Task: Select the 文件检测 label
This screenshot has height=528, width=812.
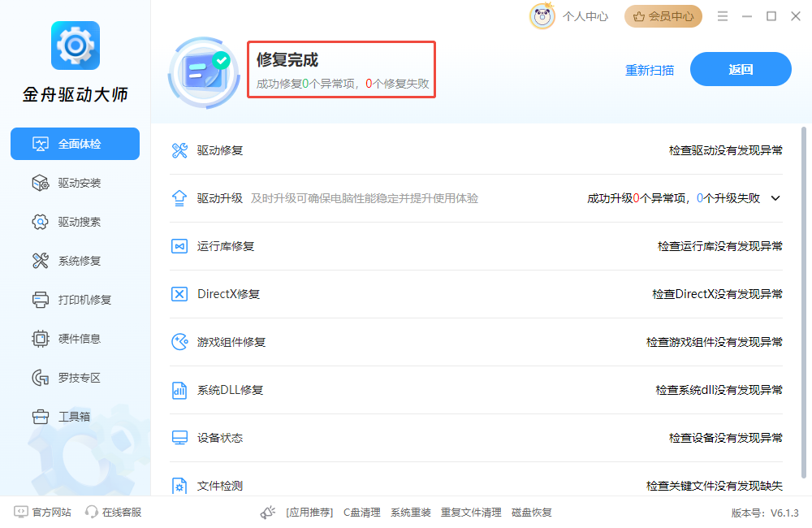Action: point(220,486)
